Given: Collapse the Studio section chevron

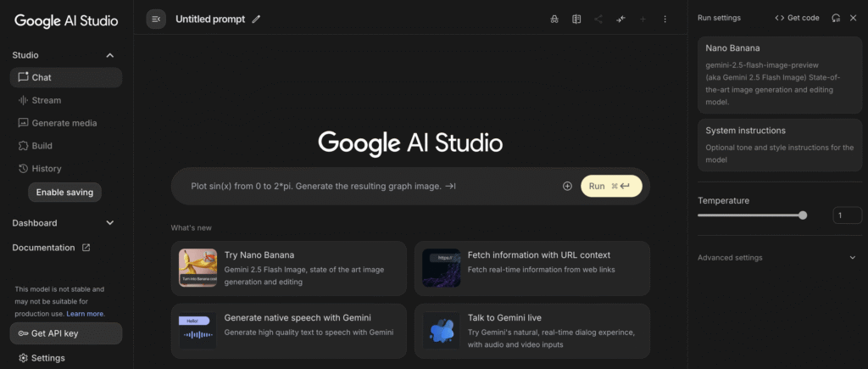Looking at the screenshot, I should [x=109, y=55].
